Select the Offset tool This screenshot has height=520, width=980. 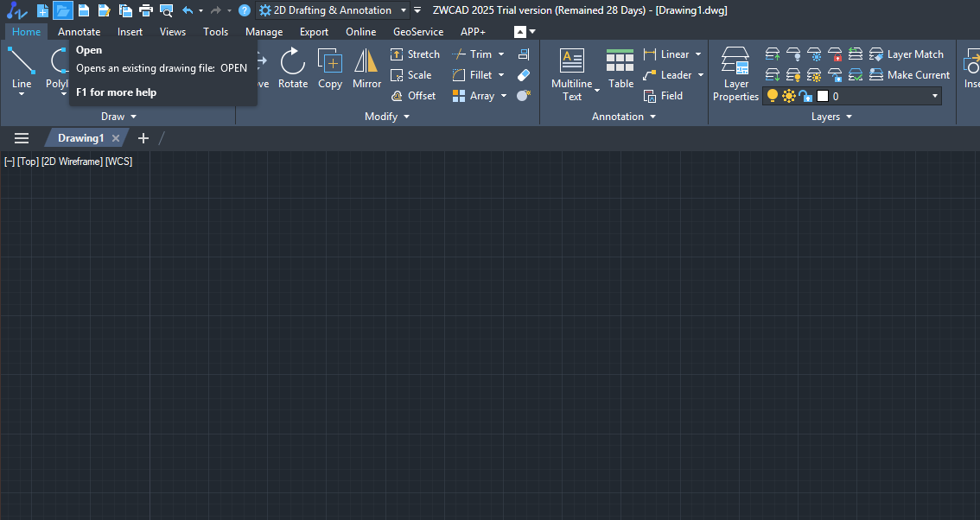point(413,96)
